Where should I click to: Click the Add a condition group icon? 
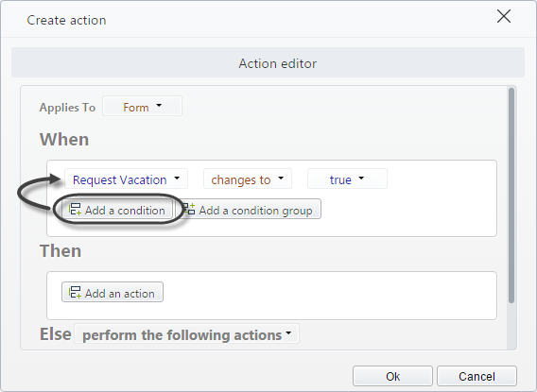(189, 209)
